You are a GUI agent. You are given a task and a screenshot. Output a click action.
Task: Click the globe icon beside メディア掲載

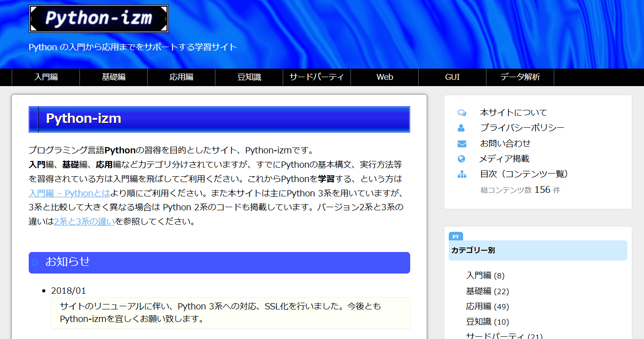click(461, 159)
